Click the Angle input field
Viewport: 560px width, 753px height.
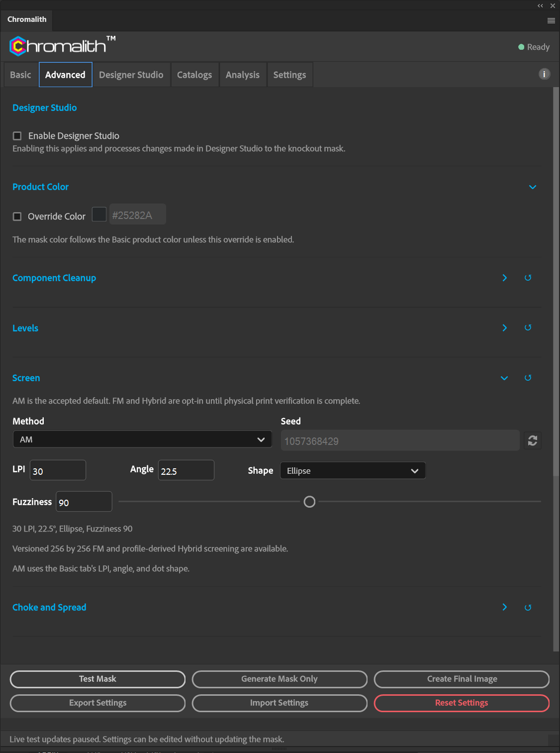point(186,470)
